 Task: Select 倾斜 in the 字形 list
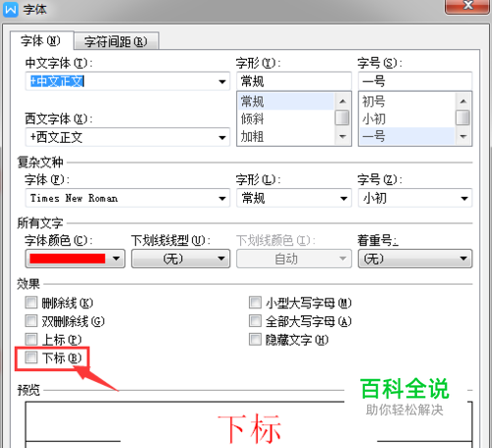click(286, 119)
